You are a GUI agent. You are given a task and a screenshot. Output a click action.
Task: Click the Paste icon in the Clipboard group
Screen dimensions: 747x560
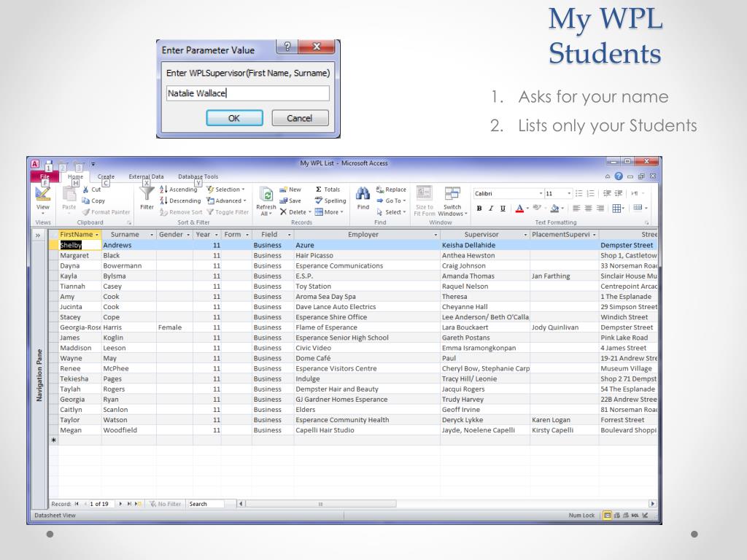pyautogui.click(x=69, y=194)
